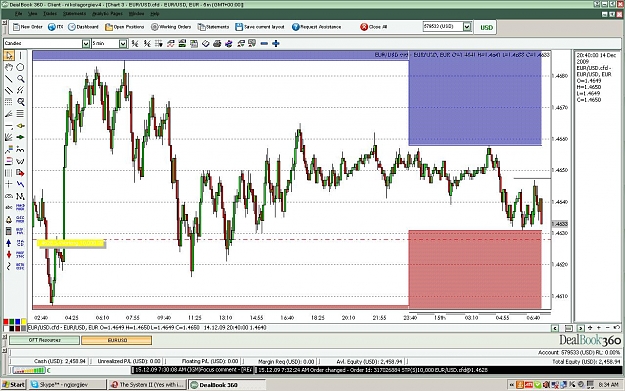Image resolution: width=625 pixels, height=391 pixels.
Task: Click the Close All button
Action: click(x=373, y=27)
